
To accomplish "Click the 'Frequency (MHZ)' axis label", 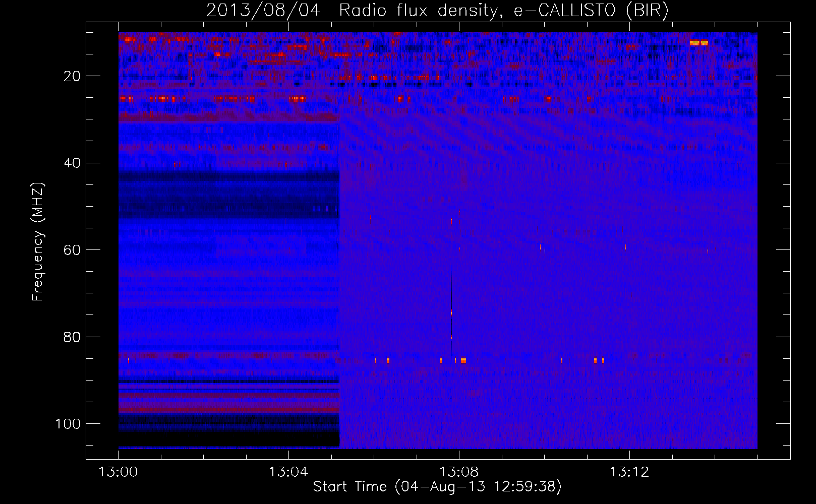I will (x=38, y=242).
